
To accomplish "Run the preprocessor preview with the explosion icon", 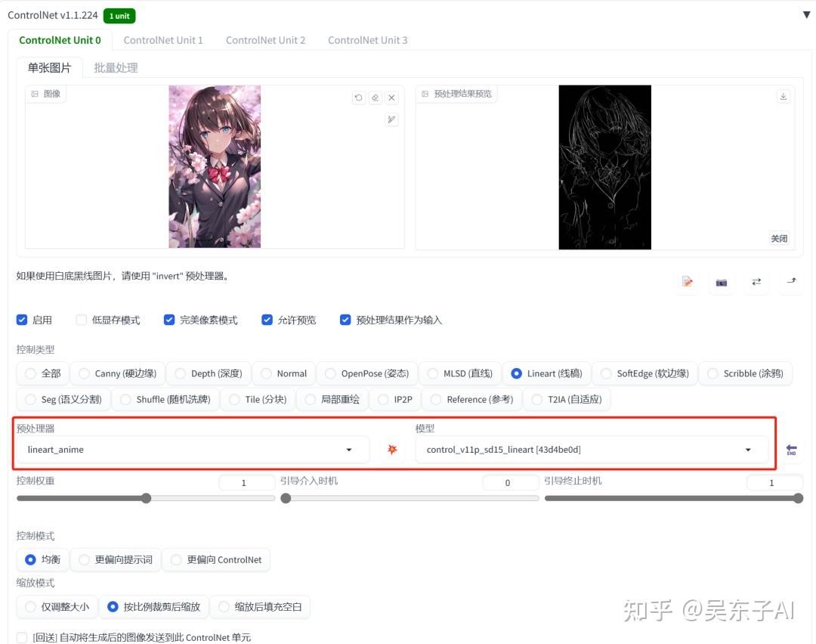I will pyautogui.click(x=392, y=450).
